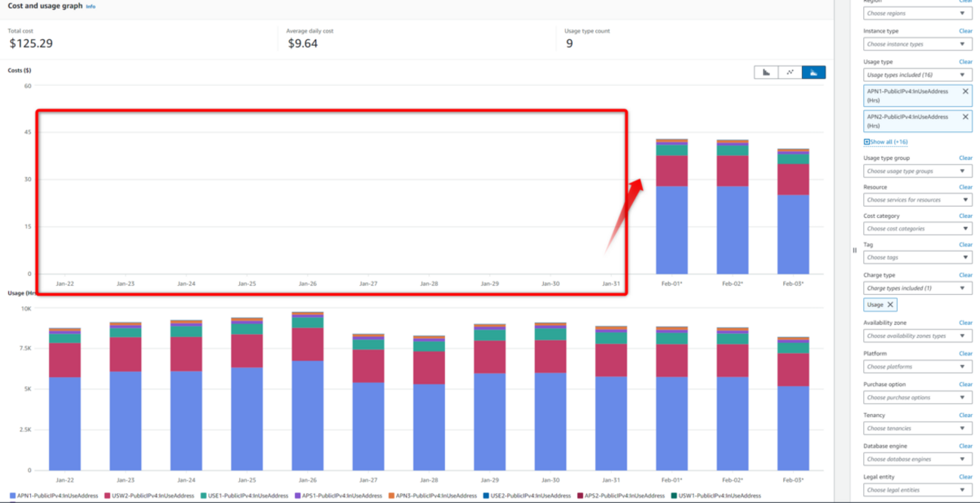The height and width of the screenshot is (503, 980).
Task: Remove APN1-PublicIPv4:InUseAddress usage type filter
Action: 965,91
